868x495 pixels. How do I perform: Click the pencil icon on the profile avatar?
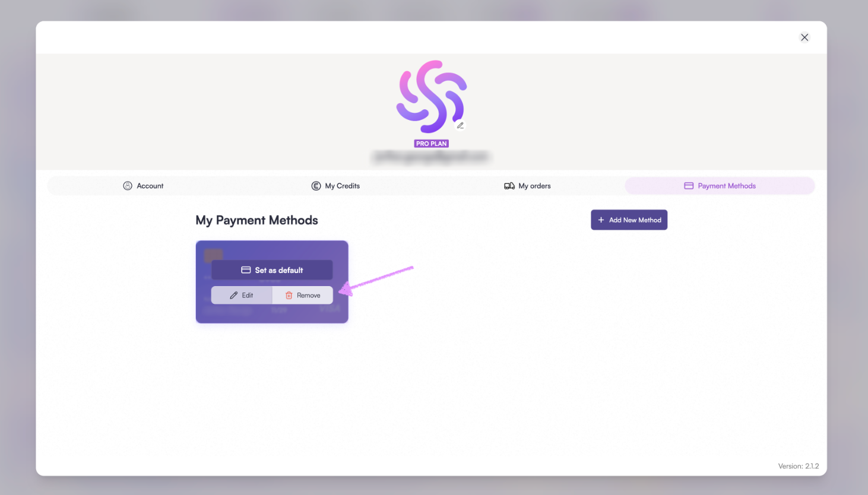point(460,125)
